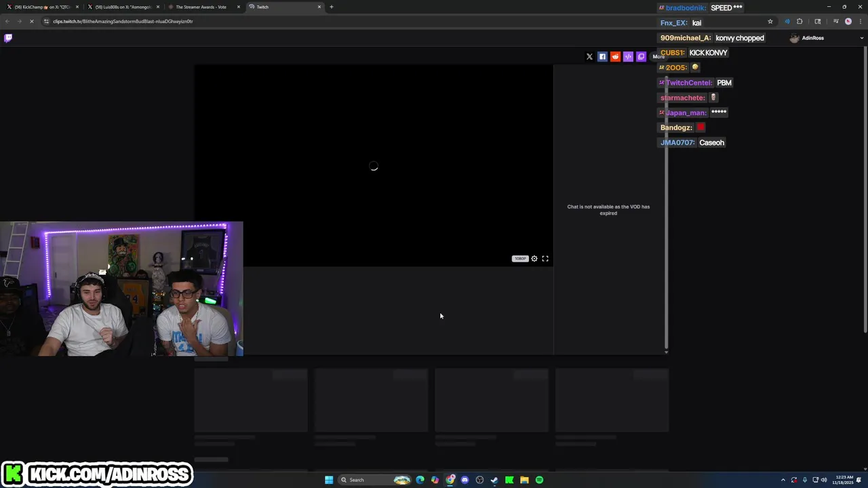The image size is (868, 488).
Task: Share clip to Facebook
Action: coord(602,57)
